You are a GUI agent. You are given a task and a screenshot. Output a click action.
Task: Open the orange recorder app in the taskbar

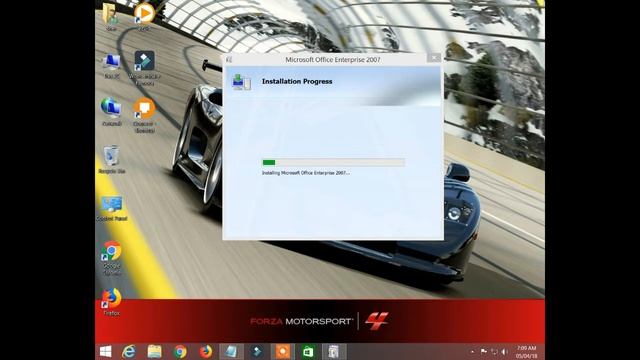(x=282, y=351)
